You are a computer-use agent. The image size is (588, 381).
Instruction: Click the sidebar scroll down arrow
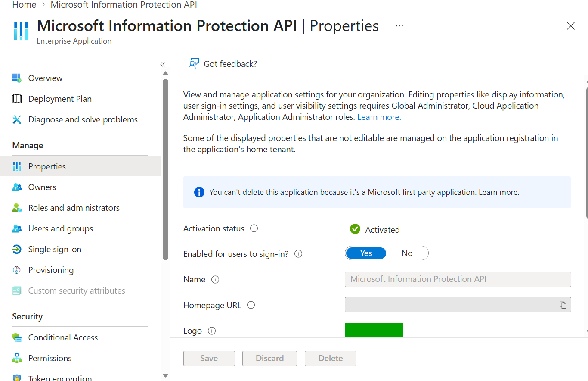[x=166, y=375]
